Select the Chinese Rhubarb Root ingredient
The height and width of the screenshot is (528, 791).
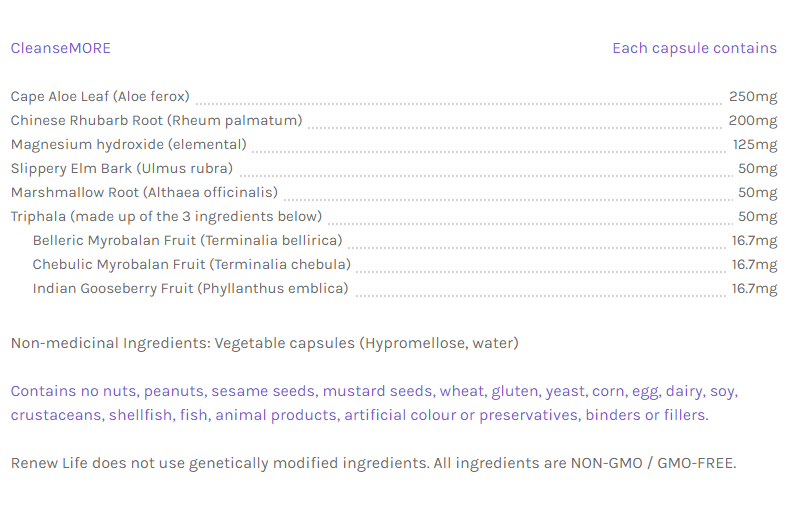pos(156,121)
